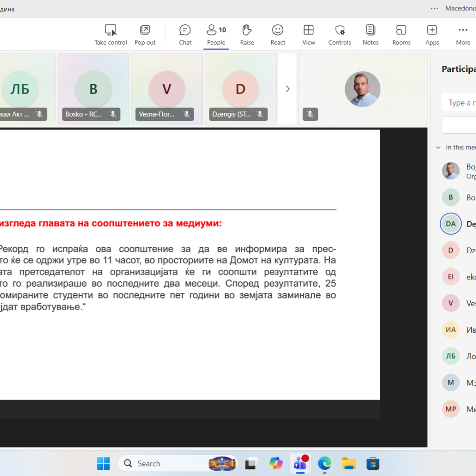Show next participants with arrow chevron
Screen dimensions: 476x476
(x=288, y=89)
